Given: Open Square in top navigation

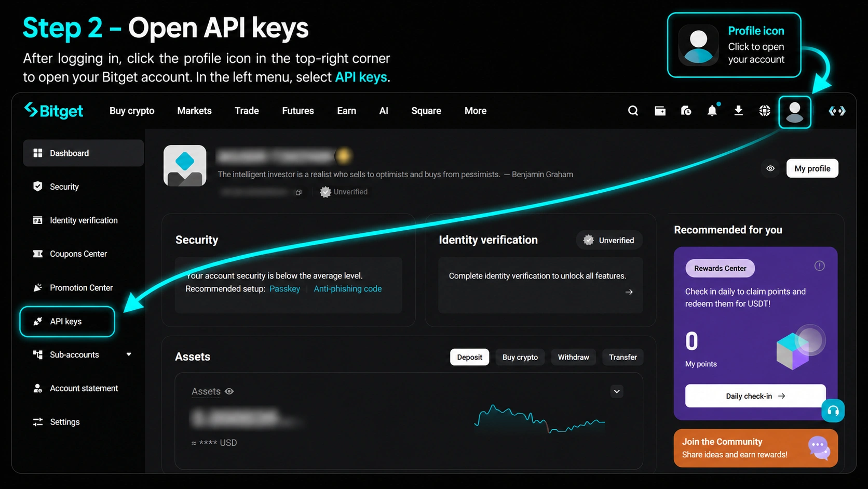Looking at the screenshot, I should (x=426, y=111).
